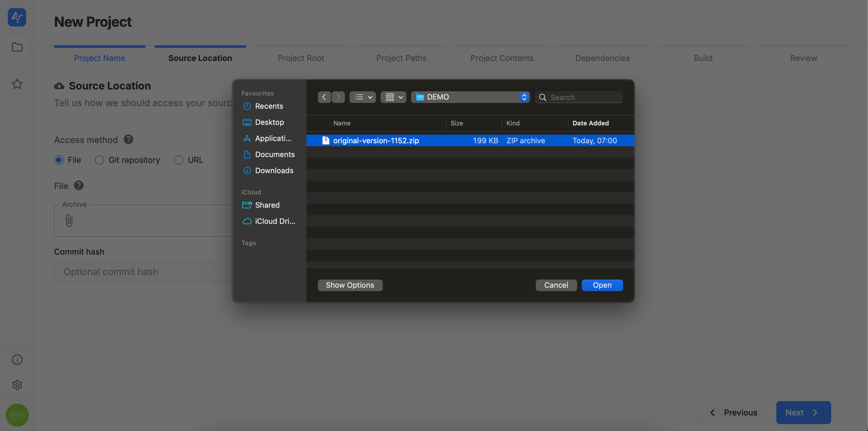Click the Access method help icon
Screen dimensions: 868x431
pos(128,139)
